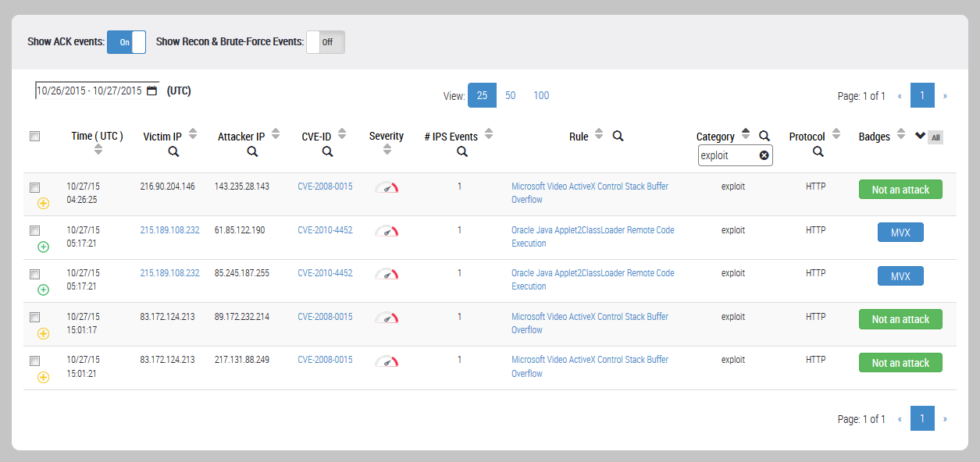Open Microsoft Video ActiveX rule at 15:01:21
Viewport: 980px width, 462px height.
(x=590, y=367)
